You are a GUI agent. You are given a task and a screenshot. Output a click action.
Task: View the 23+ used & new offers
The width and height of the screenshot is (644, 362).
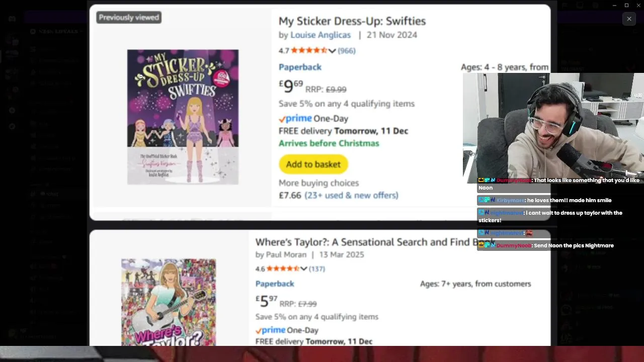click(351, 196)
